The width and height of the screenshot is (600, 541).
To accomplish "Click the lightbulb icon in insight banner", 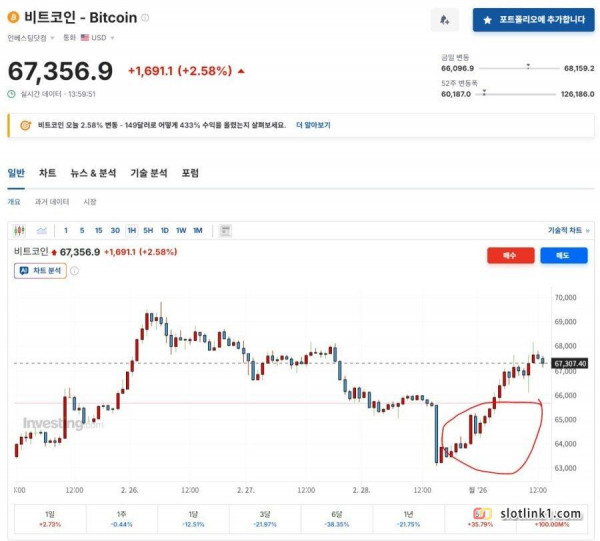I will pyautogui.click(x=24, y=126).
